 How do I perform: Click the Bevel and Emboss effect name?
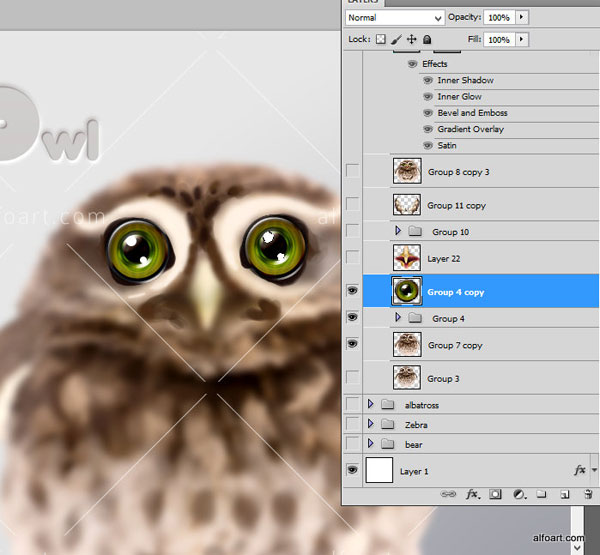click(473, 113)
